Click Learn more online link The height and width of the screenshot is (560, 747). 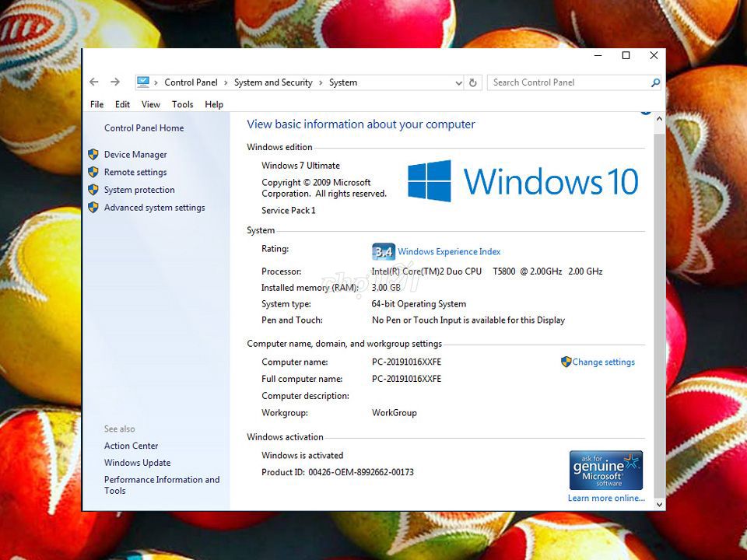[606, 498]
